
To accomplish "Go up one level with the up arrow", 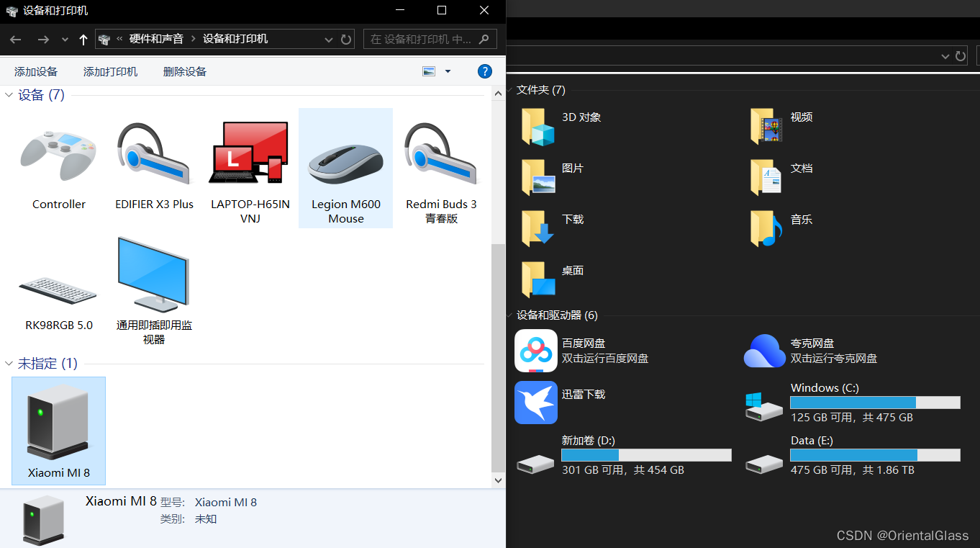I will pyautogui.click(x=83, y=39).
